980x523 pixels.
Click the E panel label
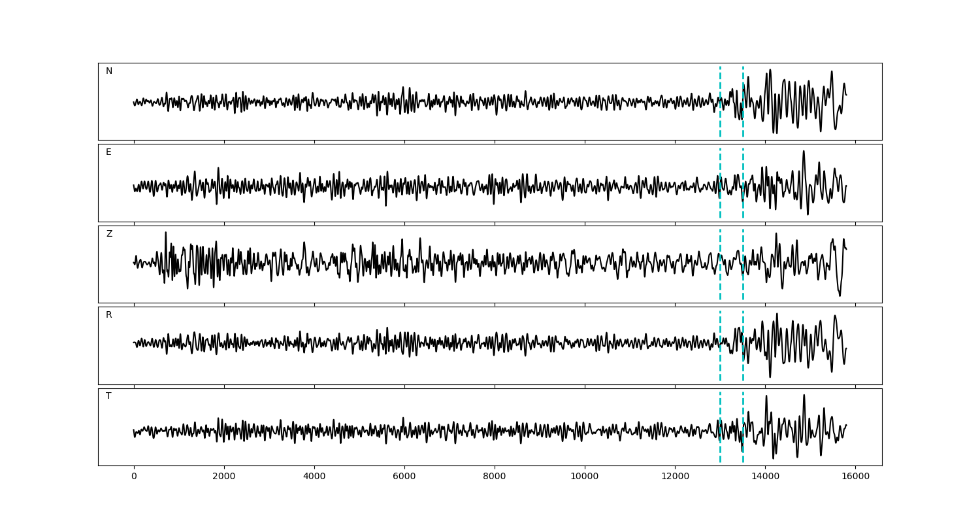108,152
